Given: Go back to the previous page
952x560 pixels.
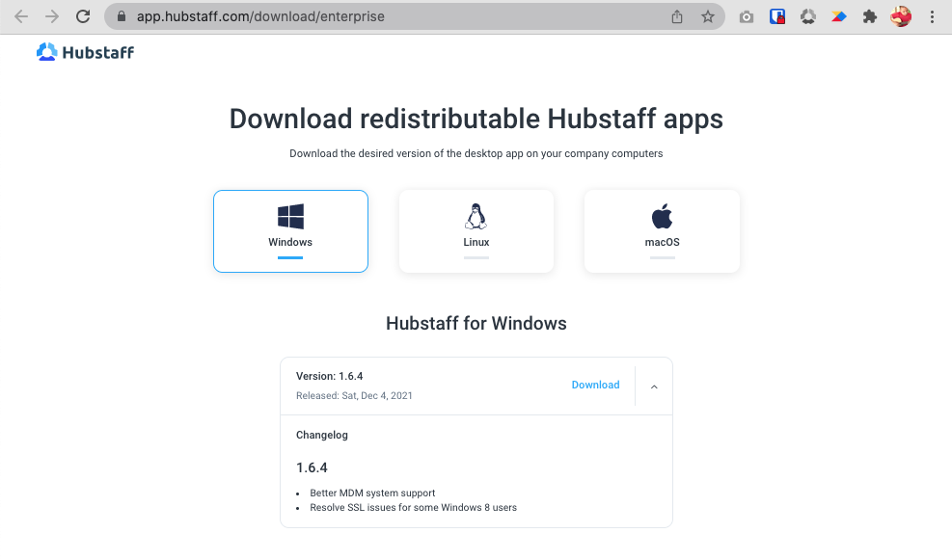Looking at the screenshot, I should [x=21, y=16].
